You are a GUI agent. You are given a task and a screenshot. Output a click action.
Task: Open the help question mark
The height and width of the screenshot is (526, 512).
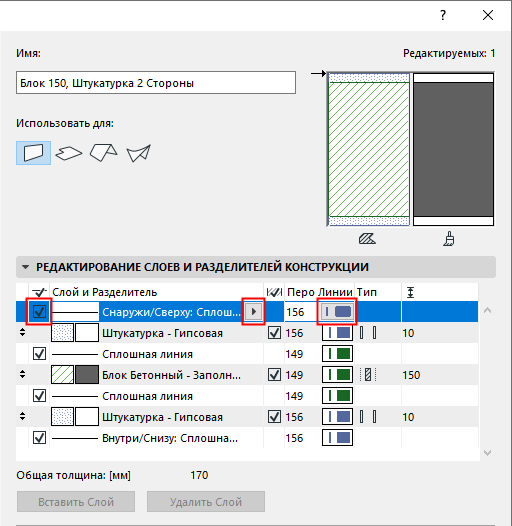point(443,15)
